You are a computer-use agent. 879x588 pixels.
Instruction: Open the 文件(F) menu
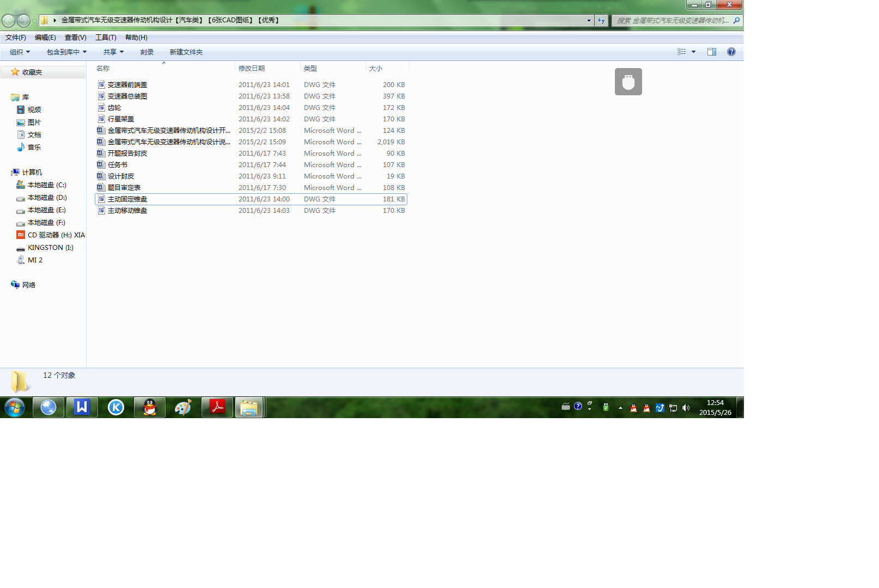click(16, 38)
